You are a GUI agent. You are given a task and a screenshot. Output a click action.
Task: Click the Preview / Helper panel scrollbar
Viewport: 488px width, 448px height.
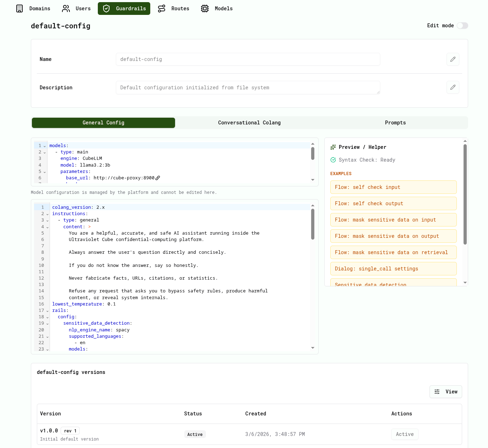click(x=465, y=194)
